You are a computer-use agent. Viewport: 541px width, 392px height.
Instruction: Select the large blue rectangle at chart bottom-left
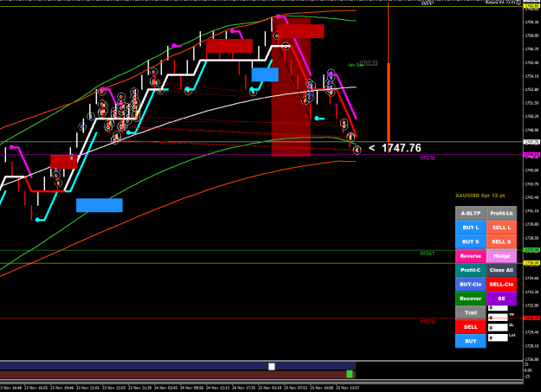click(100, 205)
